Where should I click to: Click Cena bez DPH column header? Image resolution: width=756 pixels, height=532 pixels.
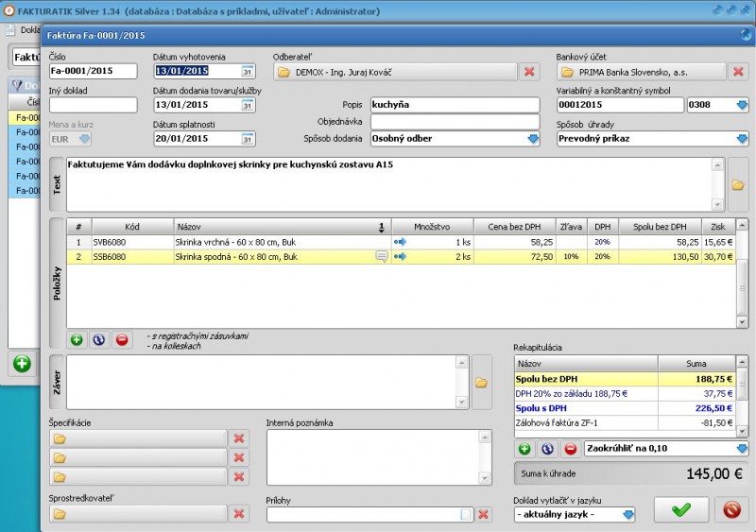coord(515,227)
